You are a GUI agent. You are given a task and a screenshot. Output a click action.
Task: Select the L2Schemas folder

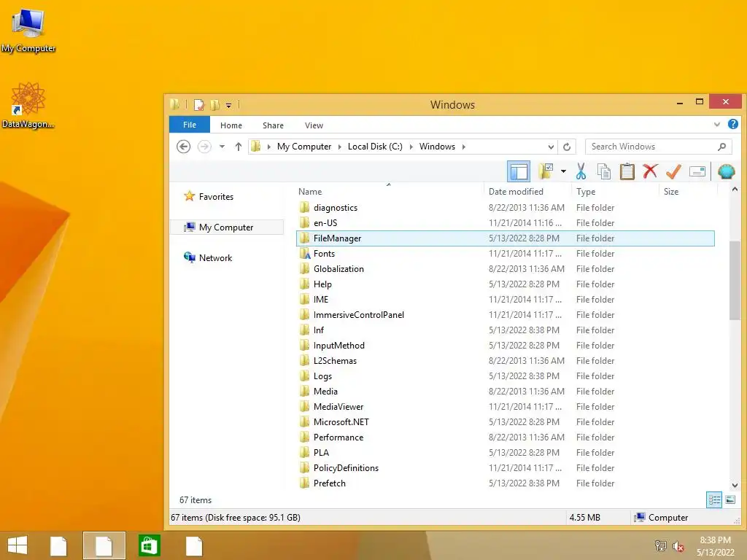[x=505, y=360]
